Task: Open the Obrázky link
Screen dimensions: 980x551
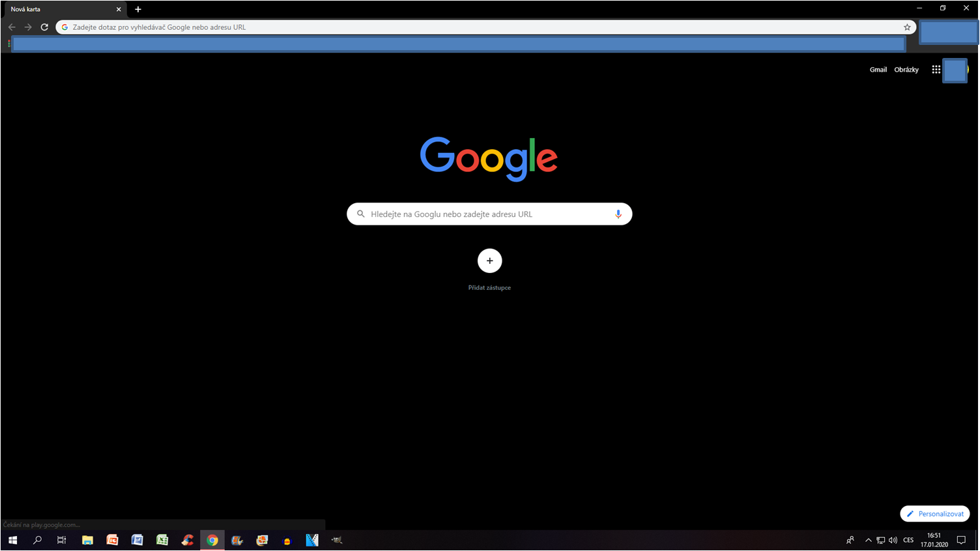Action: coord(906,70)
